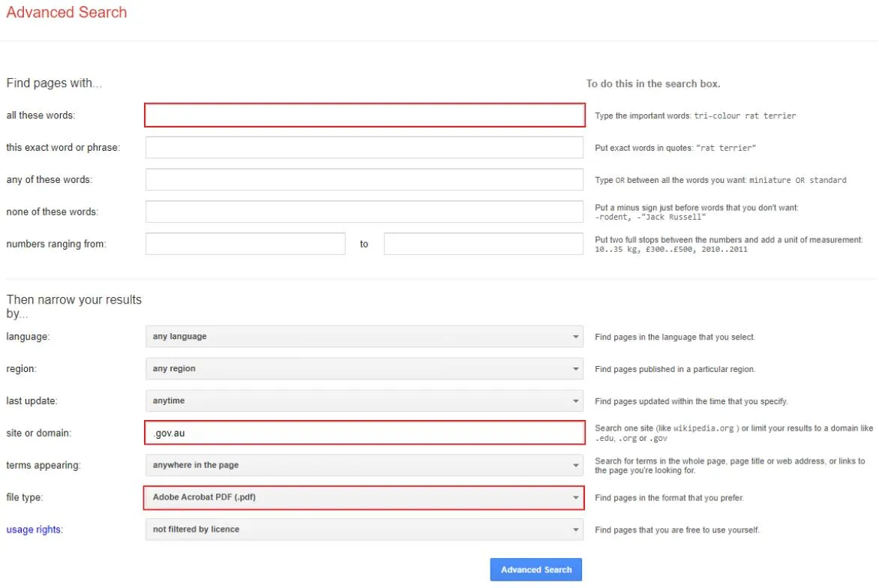The image size is (879, 588).
Task: Click 'To do this in the search box.' text
Action: [653, 83]
